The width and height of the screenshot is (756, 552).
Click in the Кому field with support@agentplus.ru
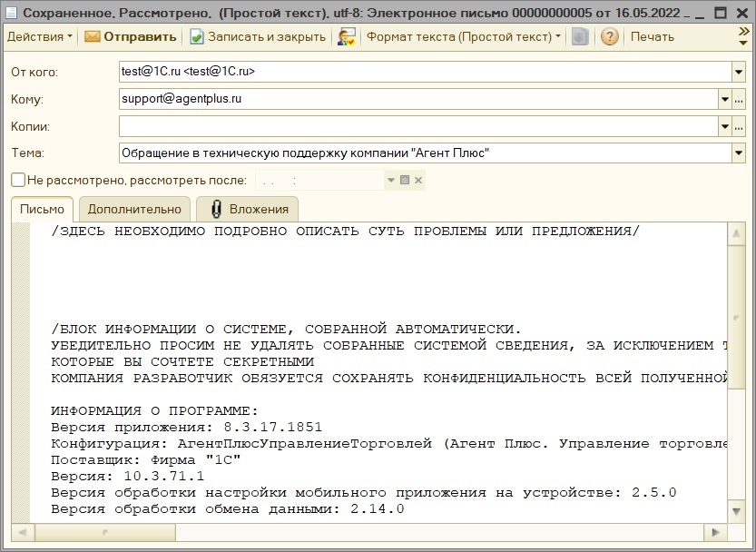pyautogui.click(x=418, y=99)
